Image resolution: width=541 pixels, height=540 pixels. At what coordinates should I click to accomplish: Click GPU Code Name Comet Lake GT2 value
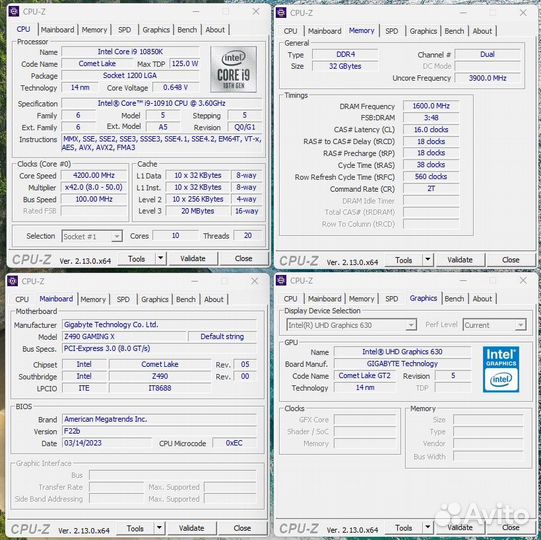click(x=364, y=376)
